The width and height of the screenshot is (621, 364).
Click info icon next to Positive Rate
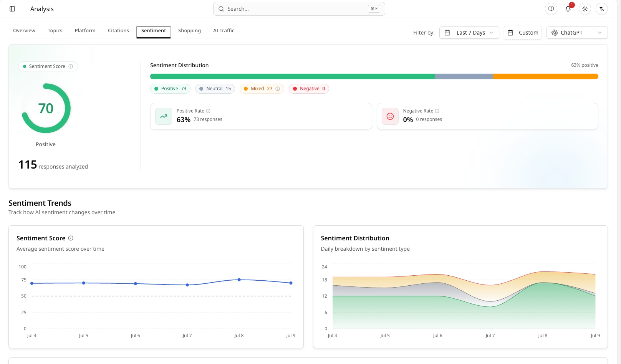point(208,111)
